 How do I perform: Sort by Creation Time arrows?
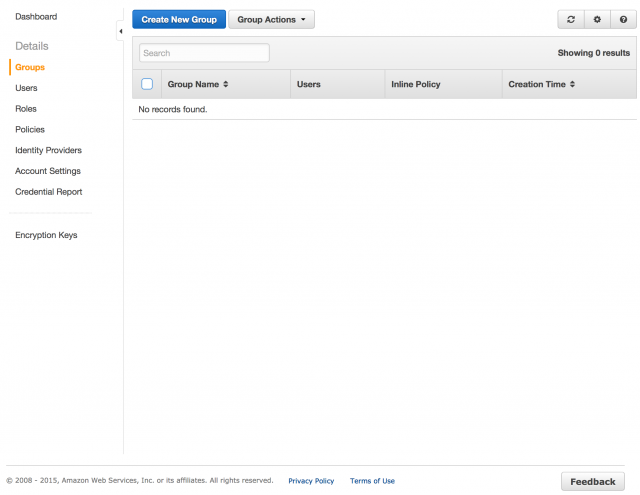pyautogui.click(x=572, y=84)
